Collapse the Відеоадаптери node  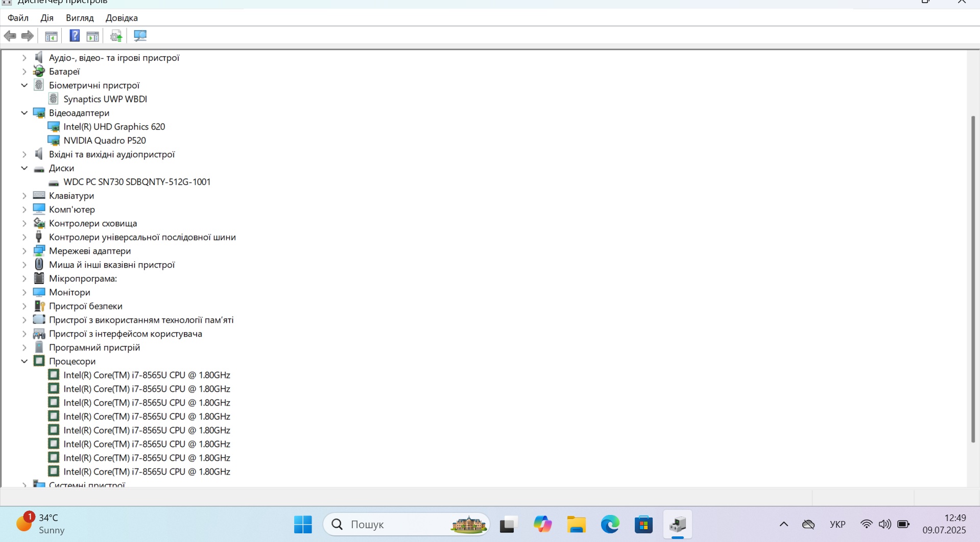tap(24, 113)
